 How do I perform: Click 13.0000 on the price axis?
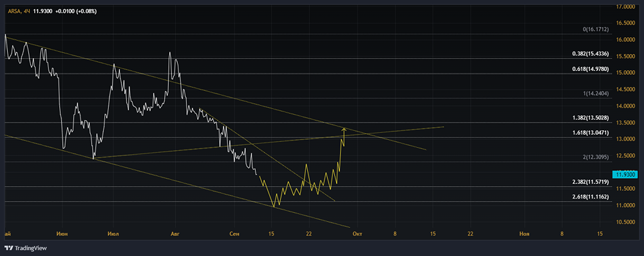point(625,139)
